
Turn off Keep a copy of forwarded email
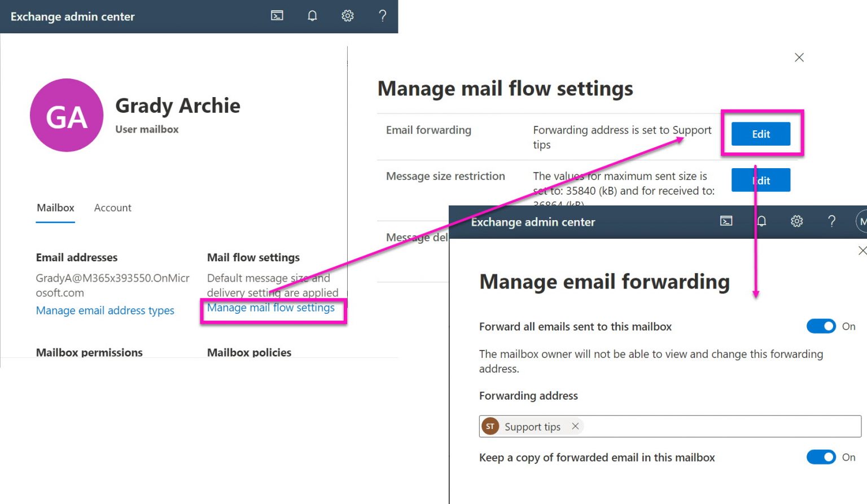(x=821, y=457)
